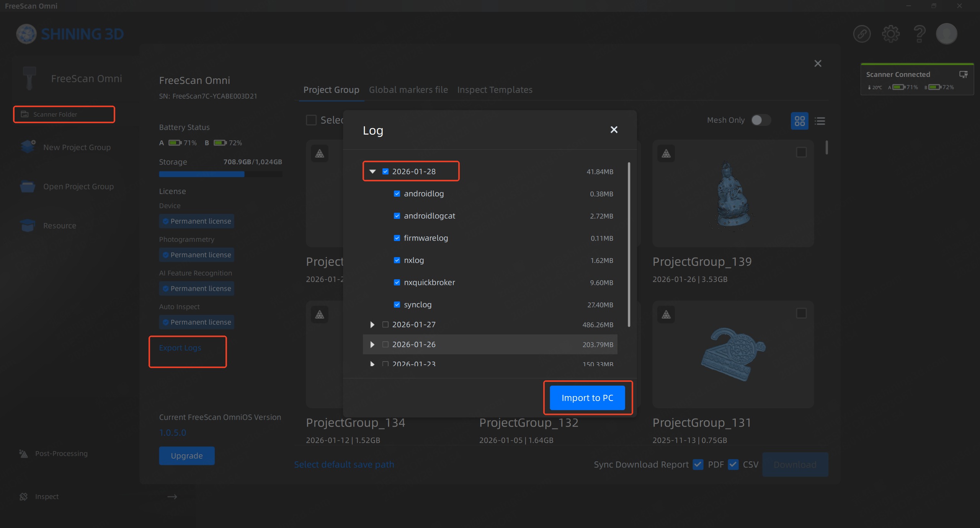Screen dimensions: 980x528
Task: Close the scanner folder panel
Action: pos(818,64)
